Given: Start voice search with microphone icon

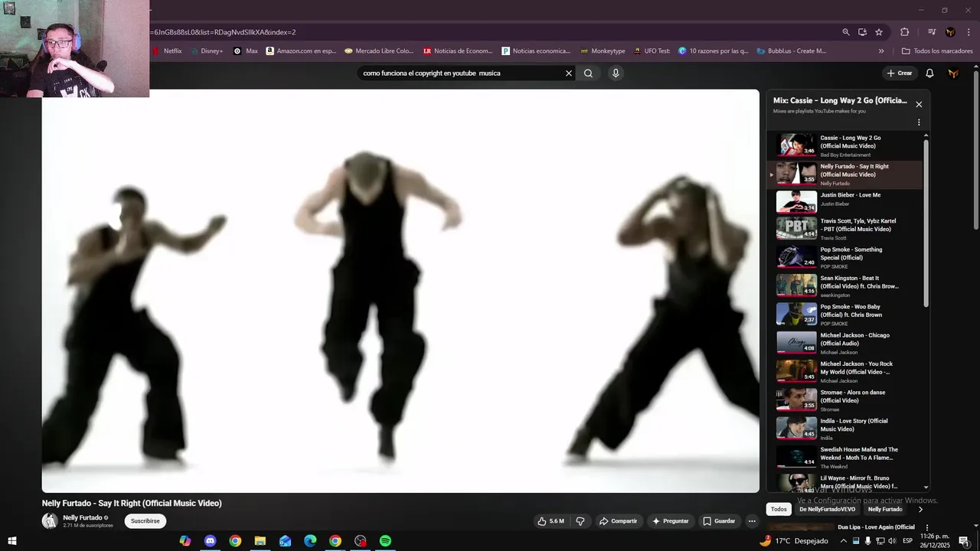Looking at the screenshot, I should click(616, 73).
